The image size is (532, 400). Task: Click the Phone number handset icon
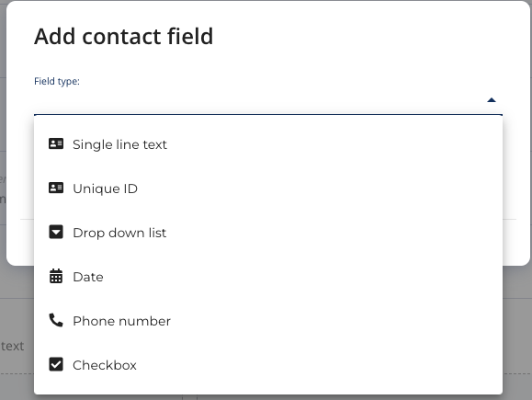56,320
